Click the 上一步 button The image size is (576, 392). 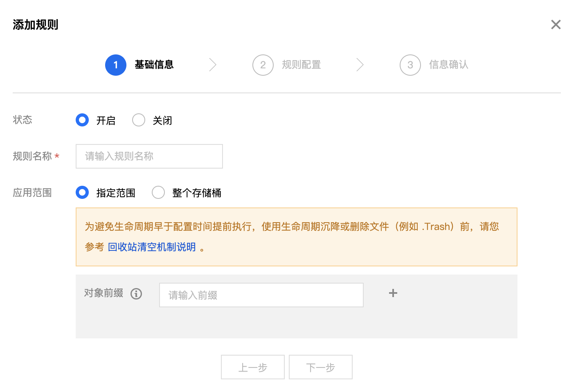(253, 367)
